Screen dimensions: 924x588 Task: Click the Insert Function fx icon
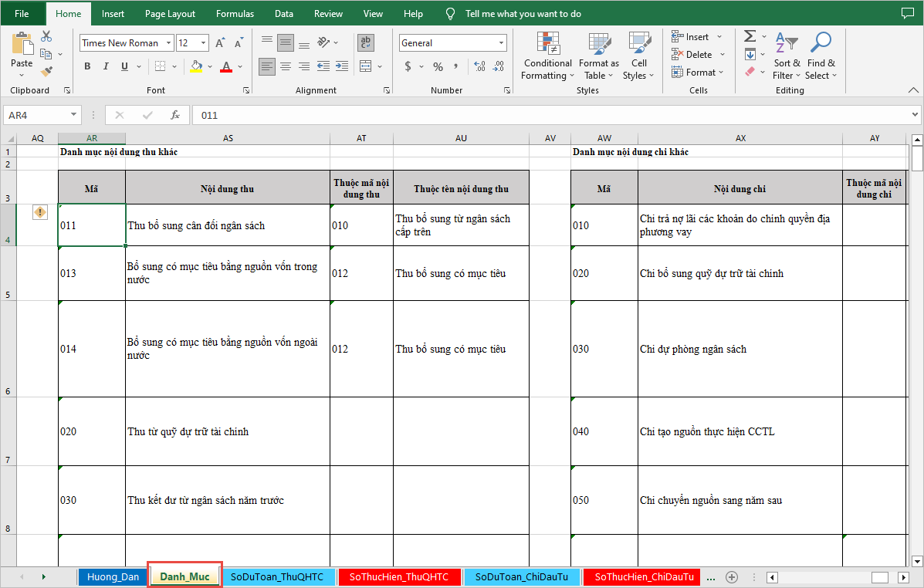point(175,115)
